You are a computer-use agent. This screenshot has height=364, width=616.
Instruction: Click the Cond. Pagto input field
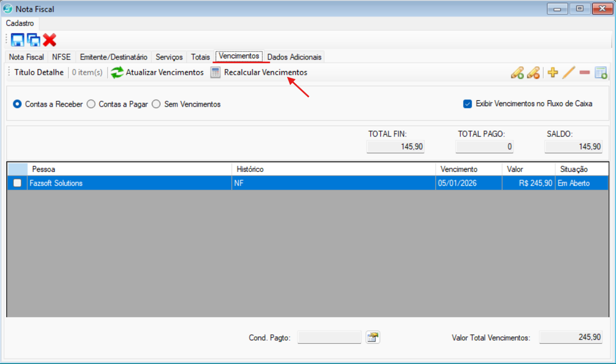pyautogui.click(x=329, y=337)
